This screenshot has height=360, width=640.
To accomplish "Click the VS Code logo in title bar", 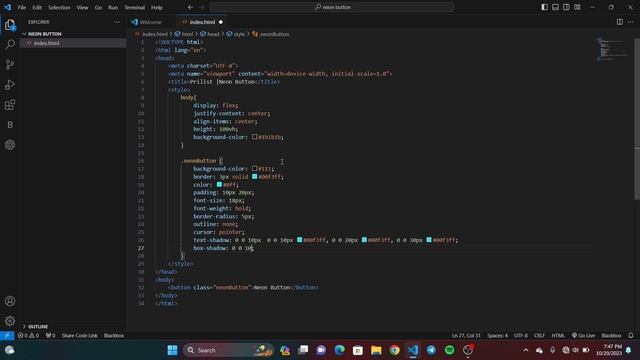I will [7, 7].
